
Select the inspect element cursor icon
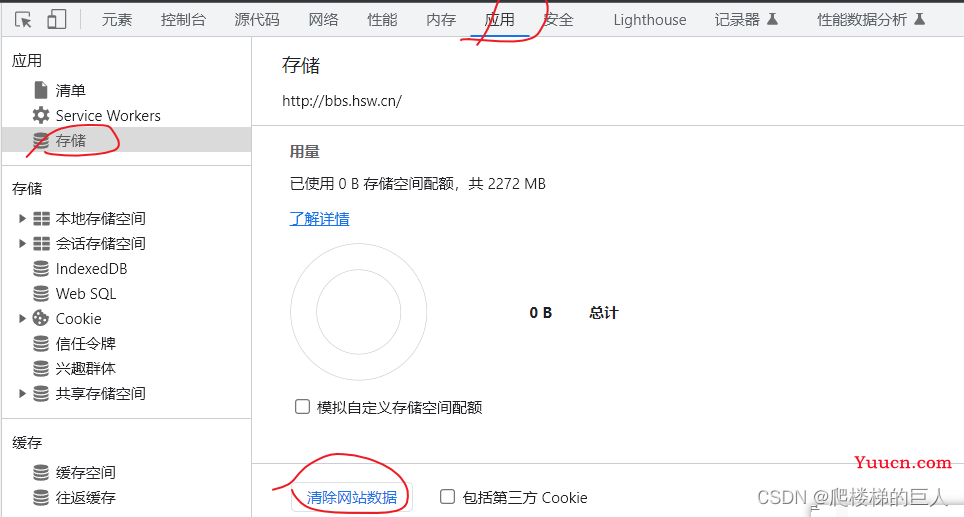23,20
